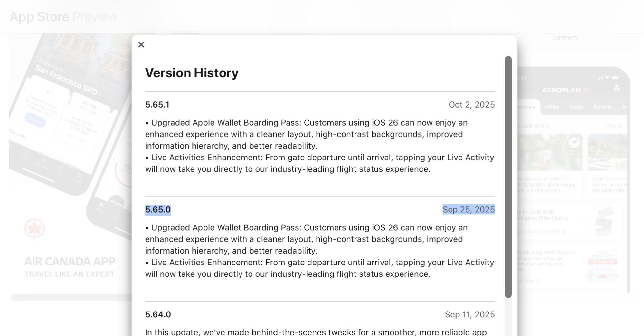The width and height of the screenshot is (644, 336).
Task: Click the App Store Preview title
Action: pyautogui.click(x=63, y=17)
